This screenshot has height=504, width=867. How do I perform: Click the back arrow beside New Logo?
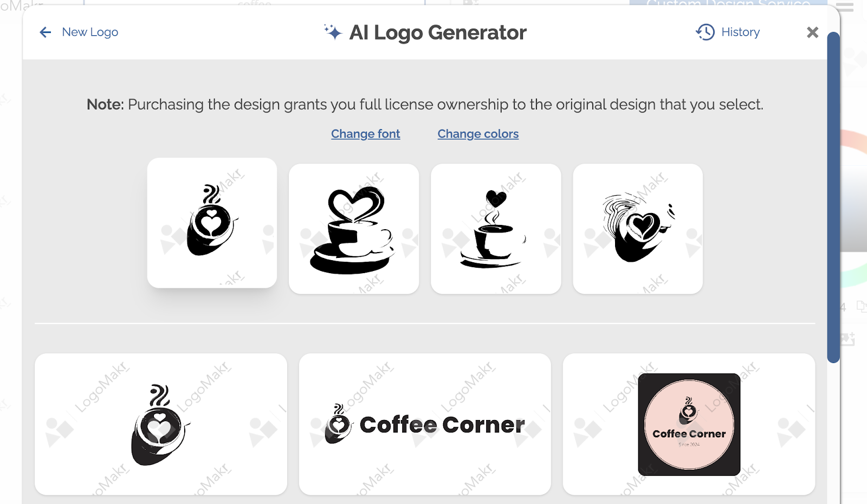tap(46, 33)
